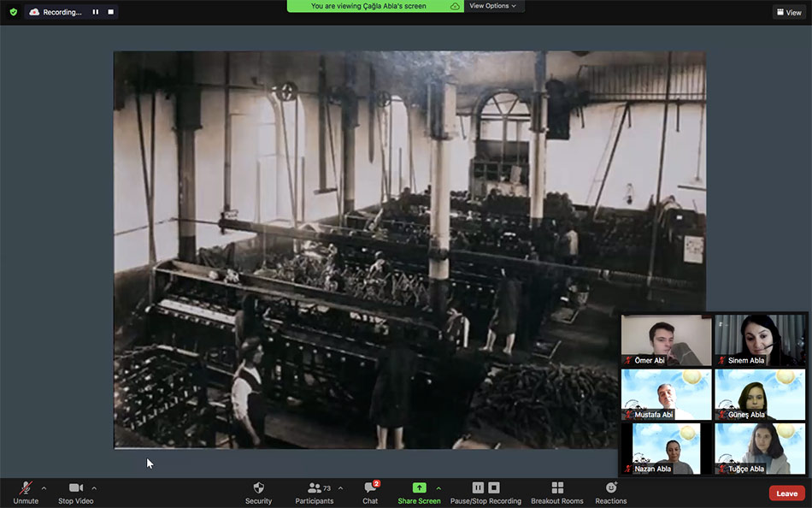
Task: Click the red unread badge on Chat
Action: tap(376, 484)
